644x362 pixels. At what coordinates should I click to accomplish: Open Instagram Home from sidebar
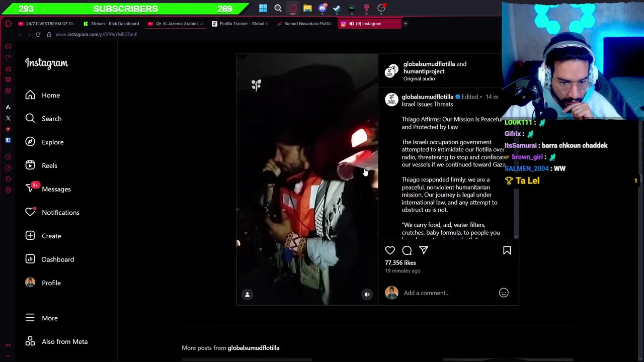coord(43,95)
